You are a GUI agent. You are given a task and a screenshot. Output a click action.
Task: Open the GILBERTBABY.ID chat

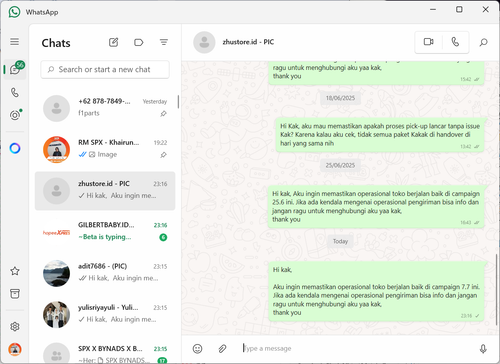tap(105, 232)
